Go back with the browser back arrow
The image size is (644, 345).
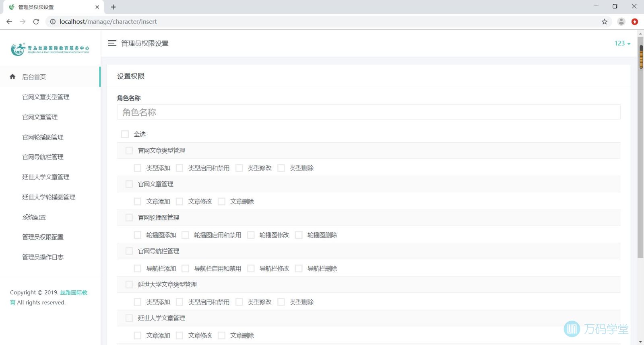coord(9,22)
